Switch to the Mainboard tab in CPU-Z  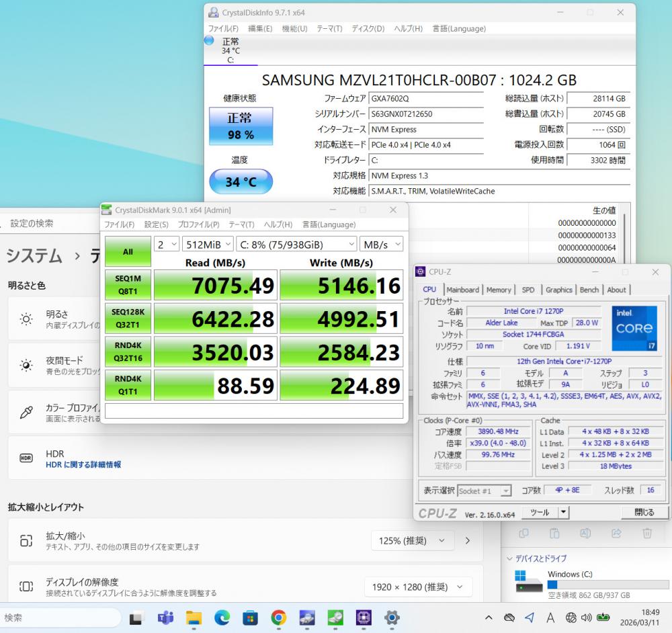tap(463, 290)
